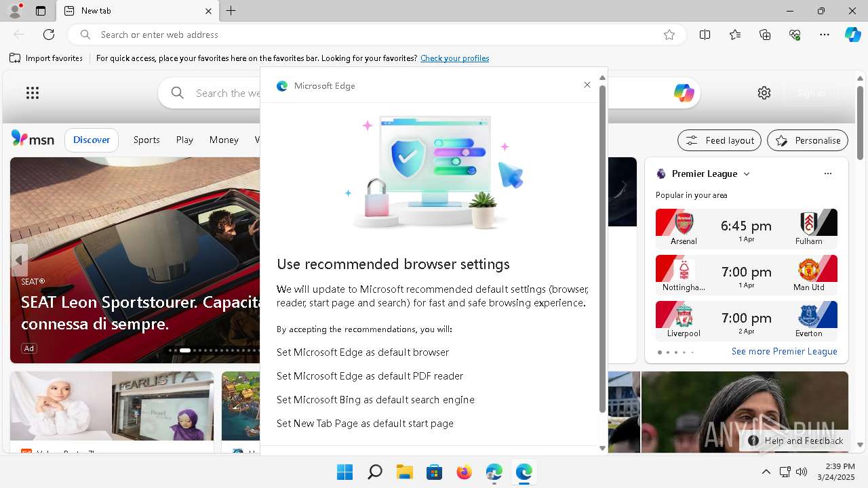Expand the Premier League dropdown chevron
868x488 pixels.
(x=747, y=174)
